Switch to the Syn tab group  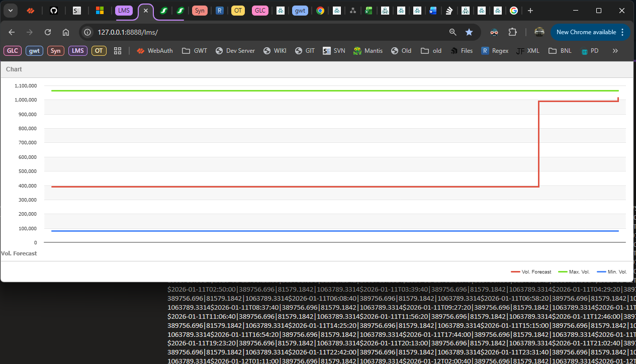[x=200, y=11]
